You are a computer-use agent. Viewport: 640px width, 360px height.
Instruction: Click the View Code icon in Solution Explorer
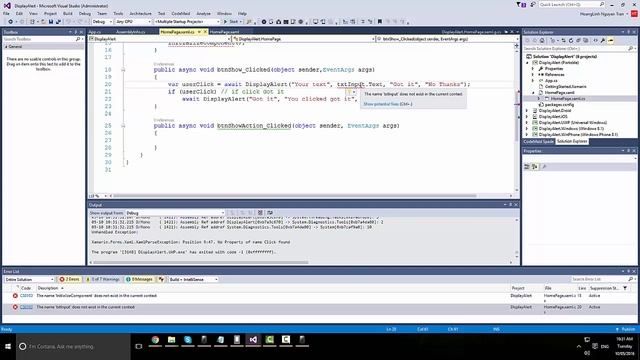point(595,41)
